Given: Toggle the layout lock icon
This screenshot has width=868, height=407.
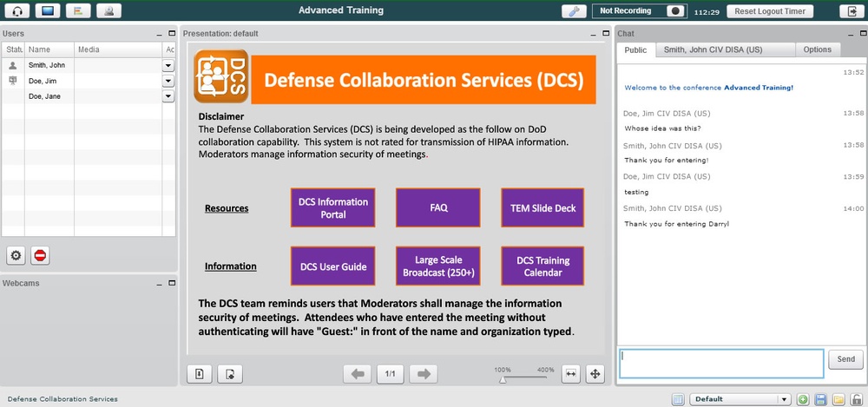Looking at the screenshot, I should click(x=857, y=399).
